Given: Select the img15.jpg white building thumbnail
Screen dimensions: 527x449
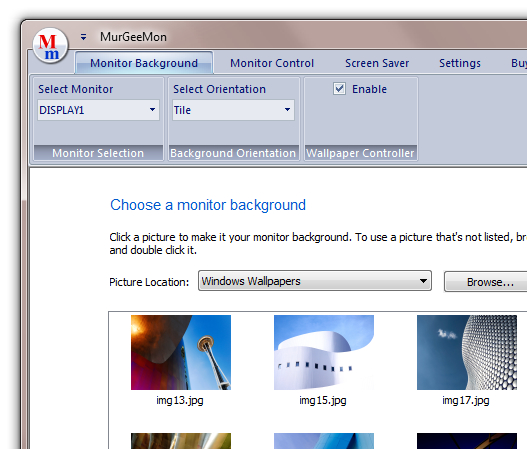Looking at the screenshot, I should [x=324, y=352].
